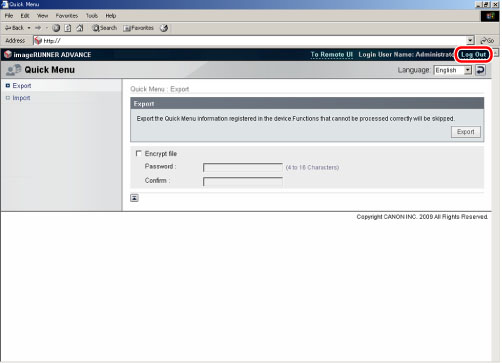Click the Quick Menu : Export breadcrumb text

160,89
